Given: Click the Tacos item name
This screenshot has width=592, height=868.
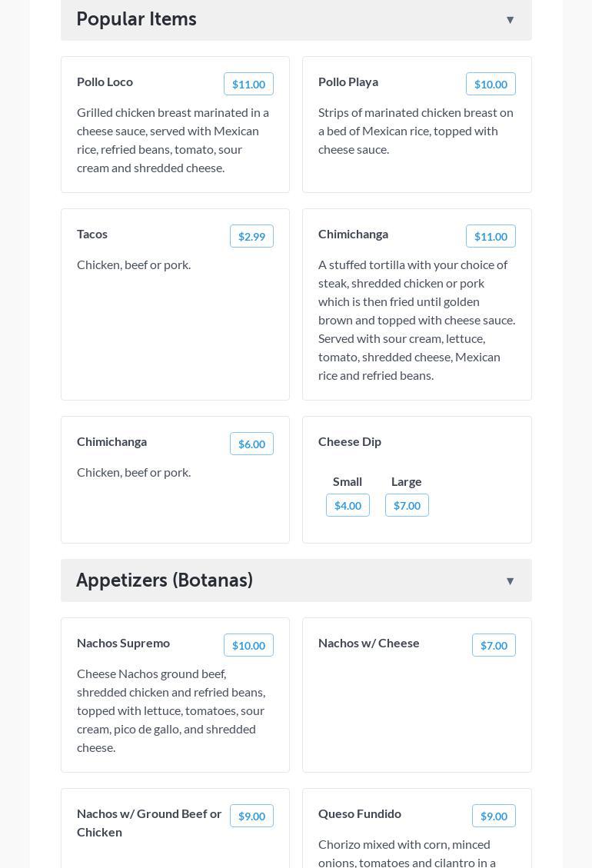Looking at the screenshot, I should (92, 234).
